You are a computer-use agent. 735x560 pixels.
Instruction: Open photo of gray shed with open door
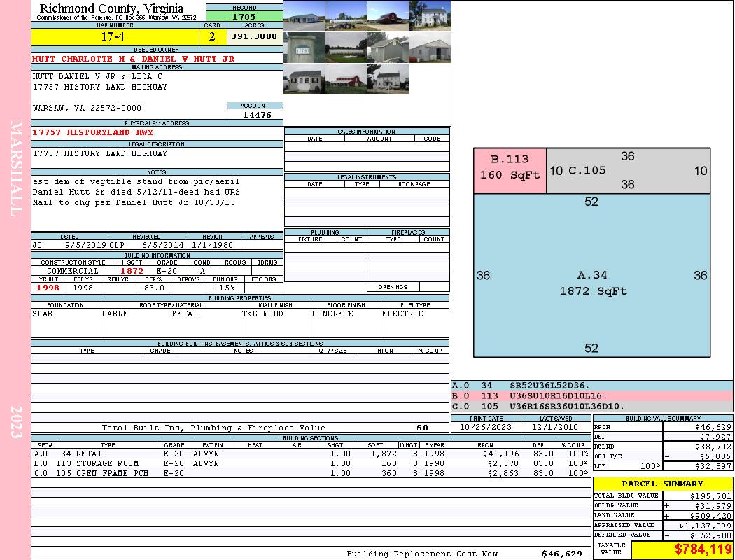point(430,48)
